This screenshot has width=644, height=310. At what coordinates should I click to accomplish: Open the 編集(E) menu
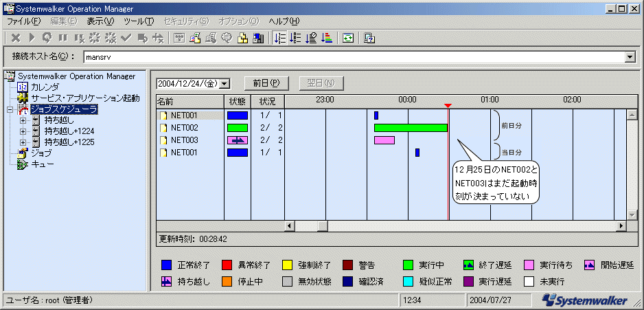pyautogui.click(x=64, y=21)
